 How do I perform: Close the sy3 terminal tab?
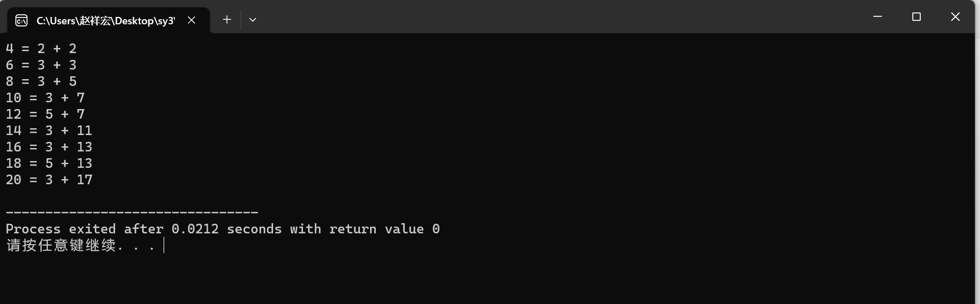coord(192,20)
